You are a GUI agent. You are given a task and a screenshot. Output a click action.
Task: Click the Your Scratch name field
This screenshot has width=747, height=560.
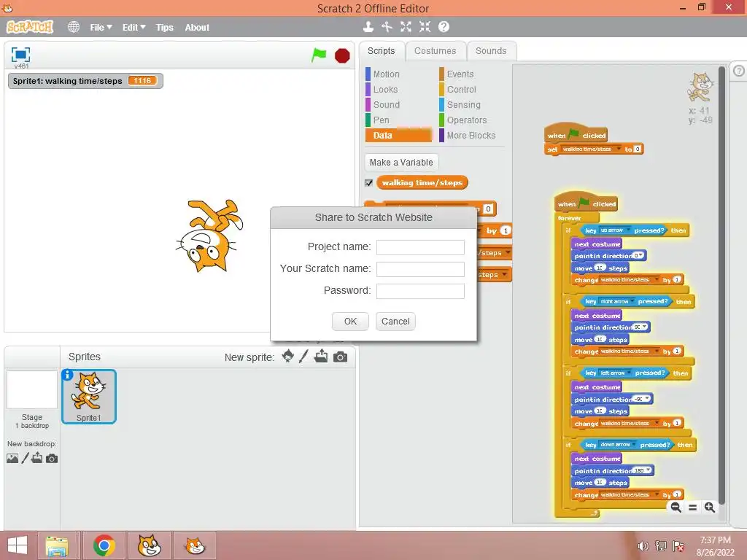[420, 269]
